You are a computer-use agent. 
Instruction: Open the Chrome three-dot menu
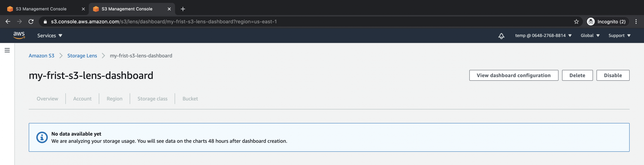pyautogui.click(x=636, y=22)
